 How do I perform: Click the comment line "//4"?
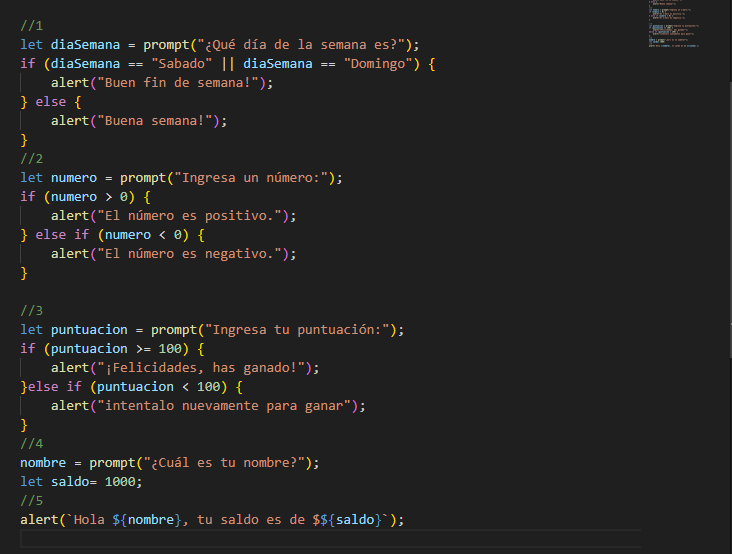[31, 444]
